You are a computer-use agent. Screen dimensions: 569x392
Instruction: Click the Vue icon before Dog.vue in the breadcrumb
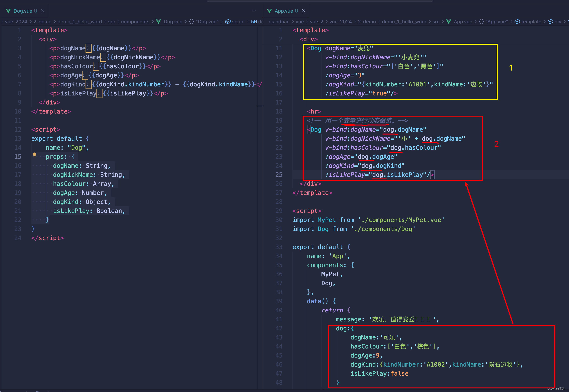point(158,22)
